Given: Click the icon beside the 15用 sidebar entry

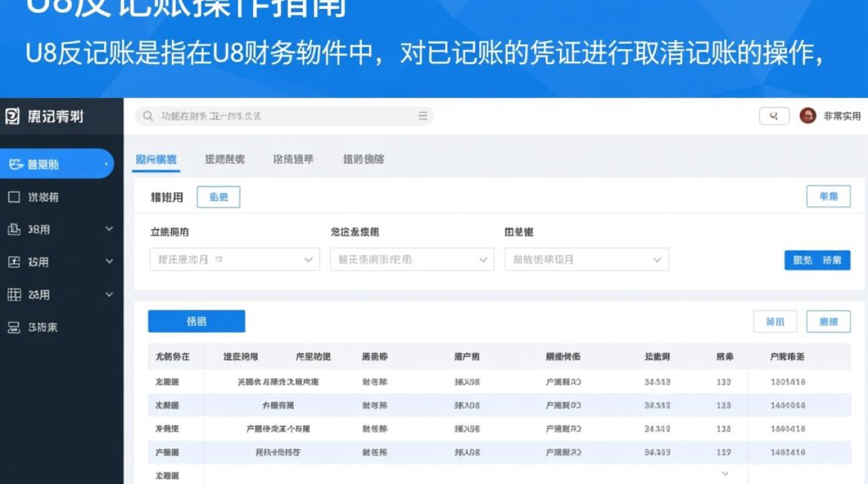Looking at the screenshot, I should coord(14,262).
